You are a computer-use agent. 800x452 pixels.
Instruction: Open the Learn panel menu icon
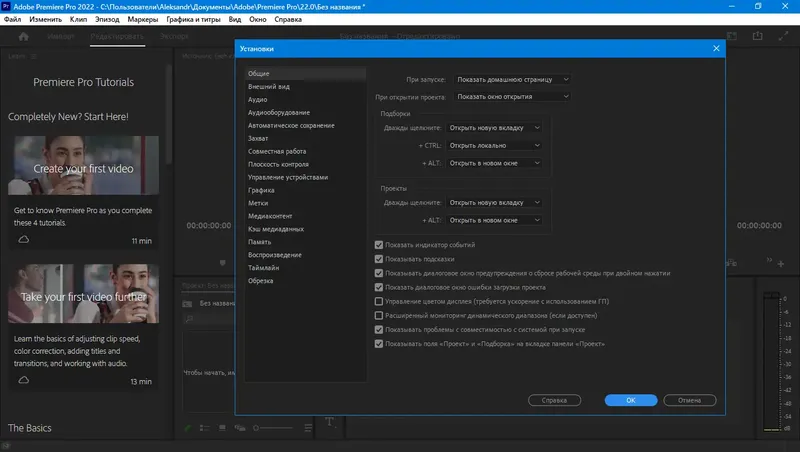[33, 56]
